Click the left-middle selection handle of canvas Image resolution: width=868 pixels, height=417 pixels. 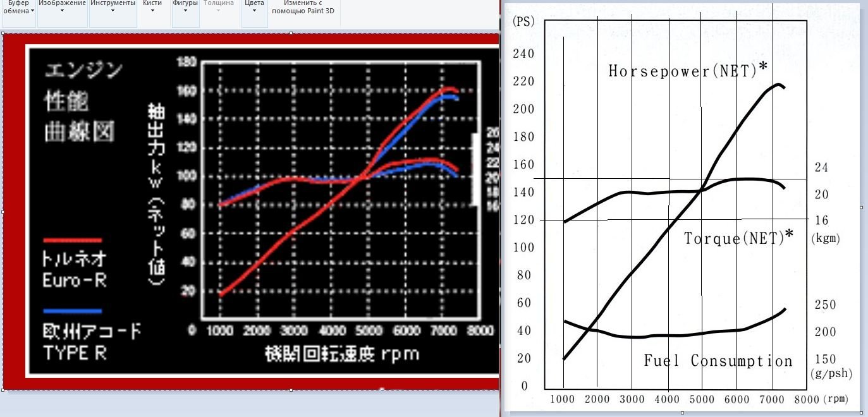point(3,212)
